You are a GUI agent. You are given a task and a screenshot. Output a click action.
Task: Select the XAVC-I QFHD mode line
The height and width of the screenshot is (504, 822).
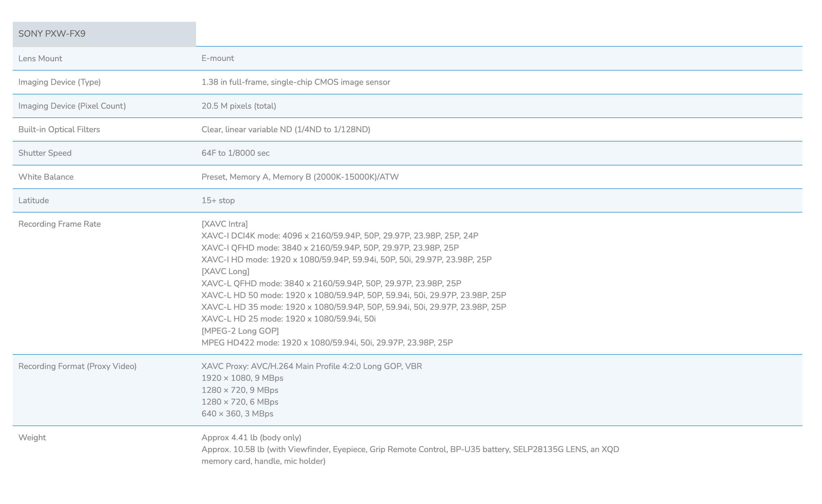(330, 248)
